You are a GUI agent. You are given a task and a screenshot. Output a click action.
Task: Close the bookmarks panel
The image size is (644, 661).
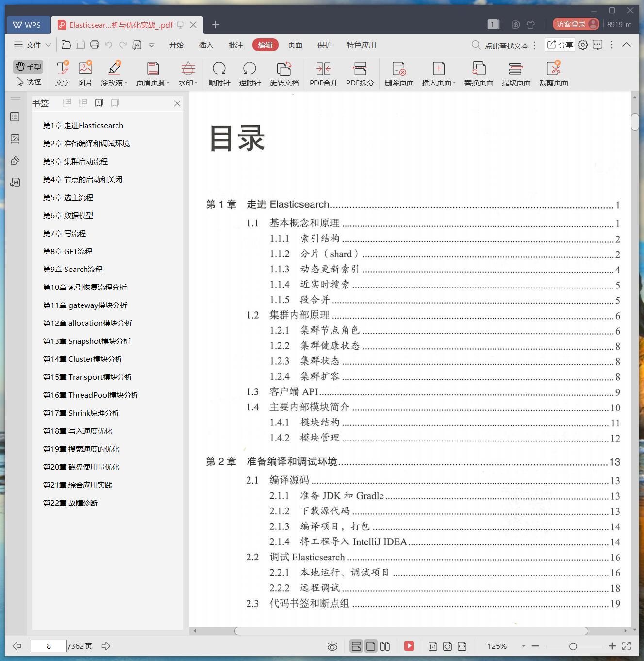(x=177, y=103)
